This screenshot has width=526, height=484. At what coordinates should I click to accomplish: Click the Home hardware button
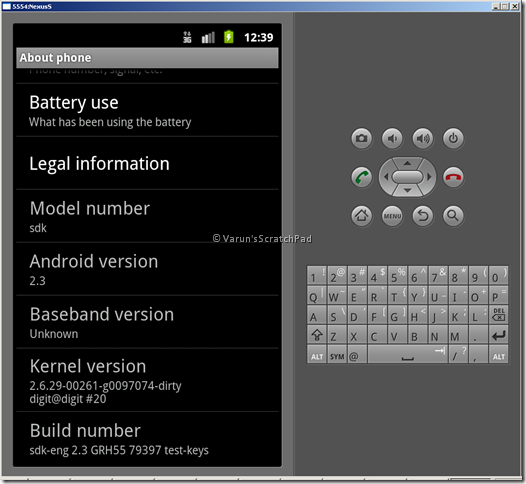[x=362, y=216]
